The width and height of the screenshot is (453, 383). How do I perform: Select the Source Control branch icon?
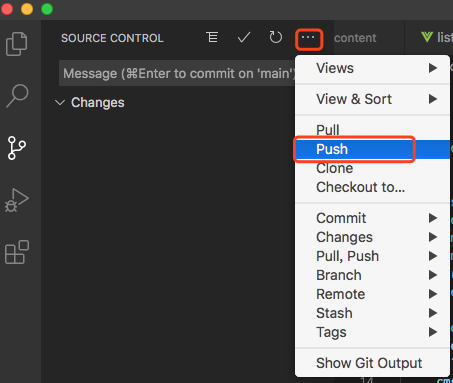[17, 148]
